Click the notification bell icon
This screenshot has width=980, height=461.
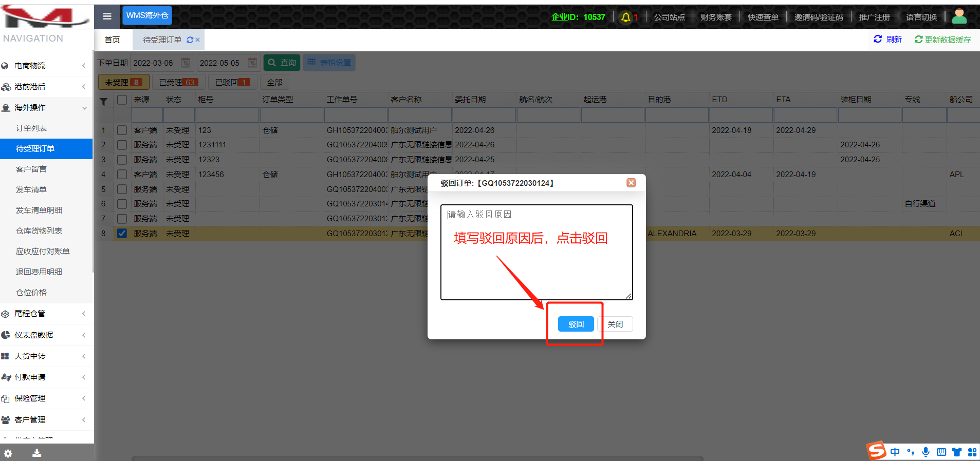point(625,17)
